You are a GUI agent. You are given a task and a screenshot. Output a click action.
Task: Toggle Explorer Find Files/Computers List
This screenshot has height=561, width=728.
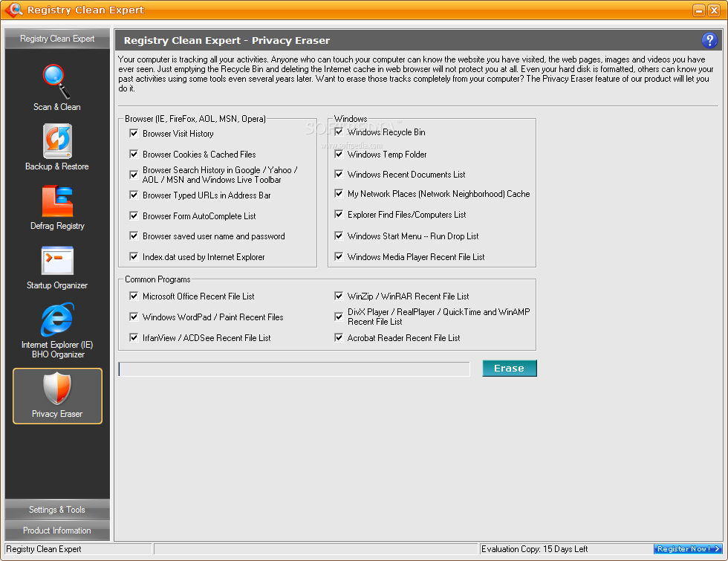pos(339,214)
